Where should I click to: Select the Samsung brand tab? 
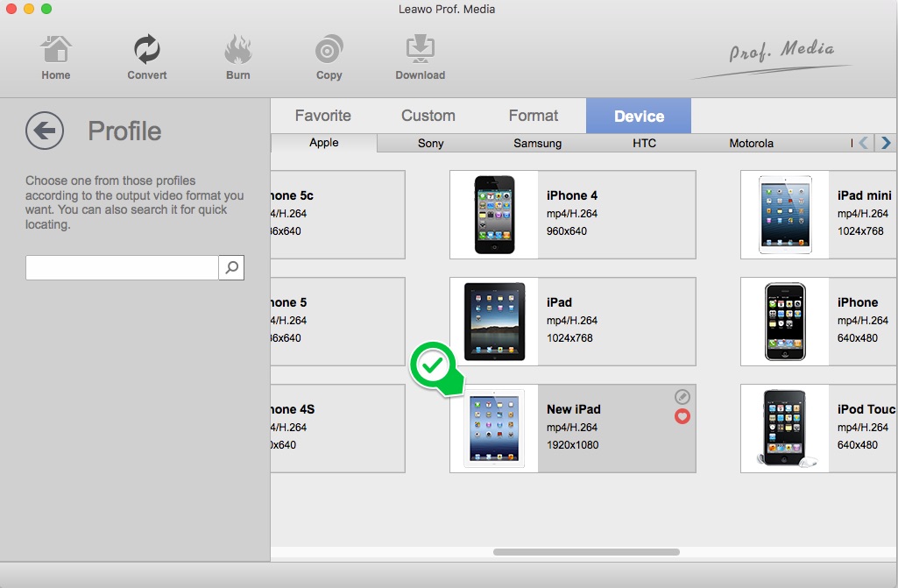point(537,143)
